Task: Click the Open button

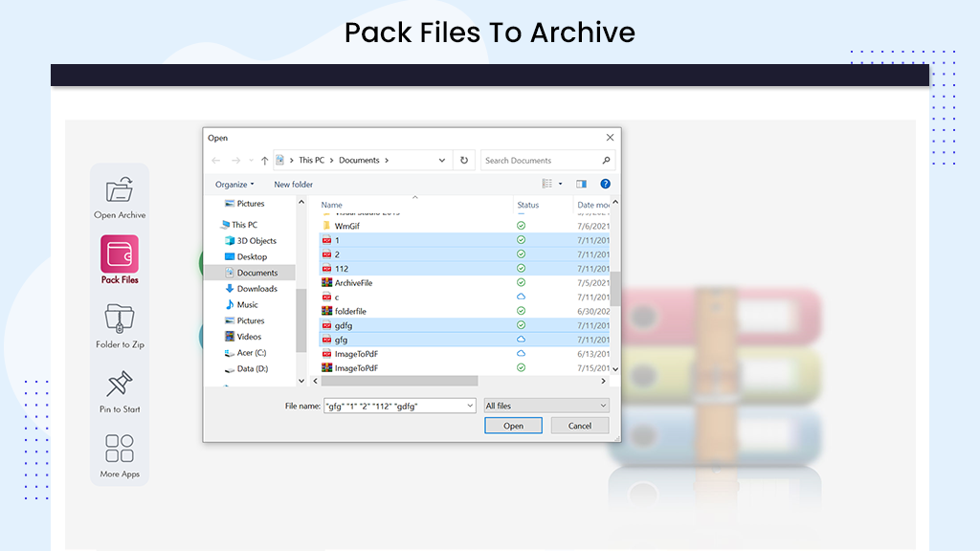Action: tap(513, 426)
